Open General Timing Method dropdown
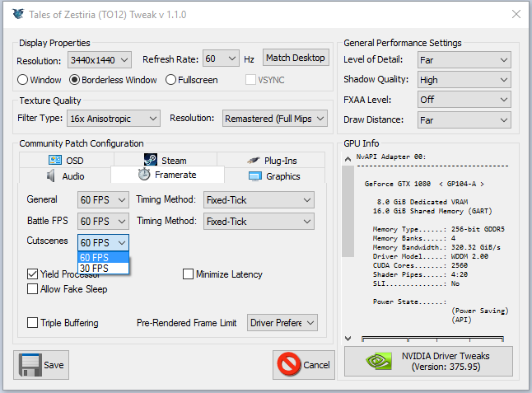The width and height of the screenshot is (532, 393). click(x=259, y=200)
